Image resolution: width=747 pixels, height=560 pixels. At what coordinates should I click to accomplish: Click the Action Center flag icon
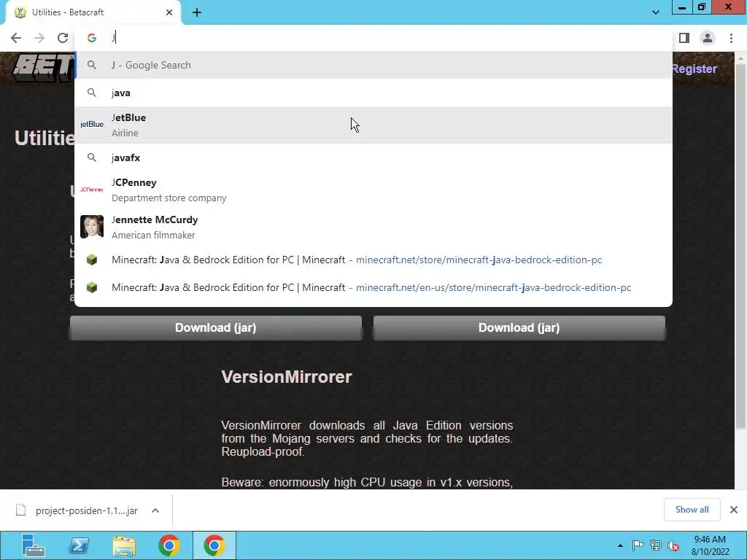pos(638,545)
